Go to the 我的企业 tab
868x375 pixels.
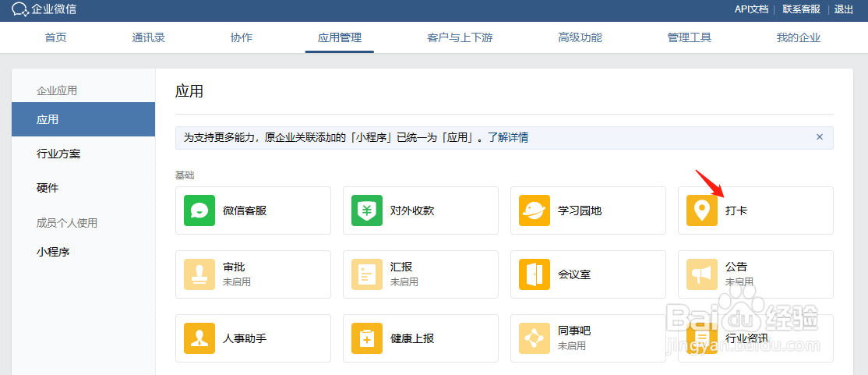click(798, 37)
